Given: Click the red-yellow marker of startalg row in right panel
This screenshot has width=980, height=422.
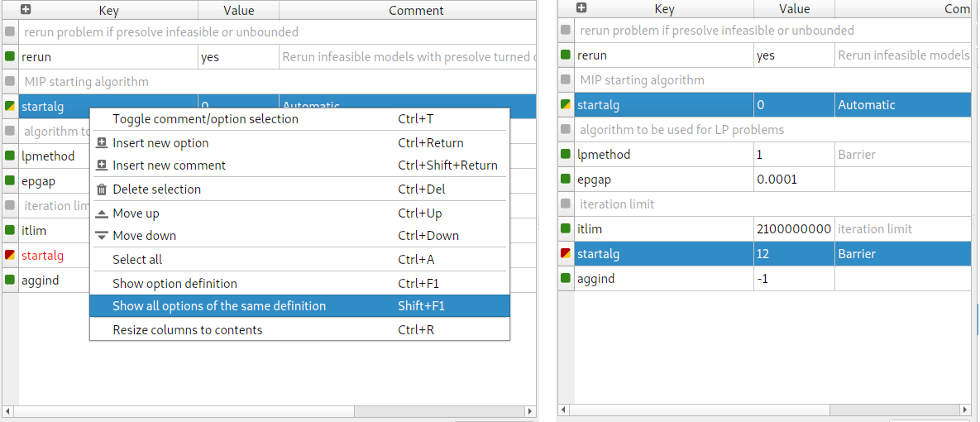Looking at the screenshot, I should pyautogui.click(x=566, y=254).
